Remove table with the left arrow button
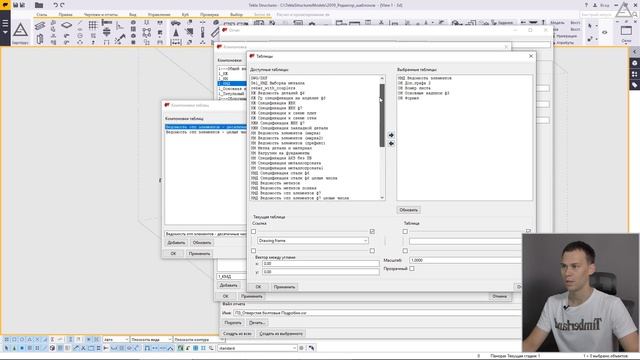 (x=391, y=143)
